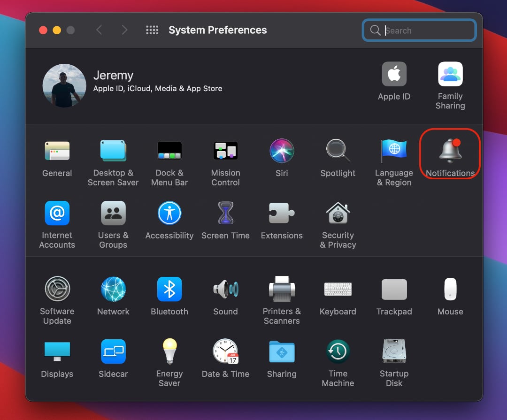The width and height of the screenshot is (507, 420).
Task: Click Jeremy's profile picture
Action: [64, 85]
